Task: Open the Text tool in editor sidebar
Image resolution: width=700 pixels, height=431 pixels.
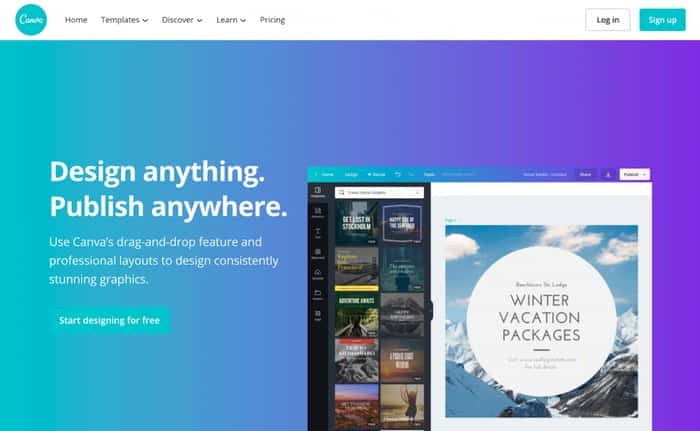Action: (x=318, y=233)
